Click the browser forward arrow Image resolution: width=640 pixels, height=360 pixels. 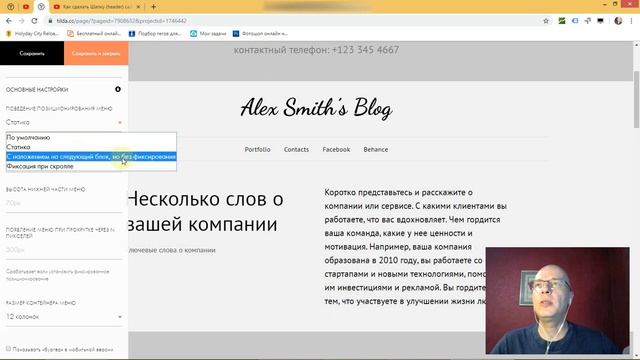(22, 21)
